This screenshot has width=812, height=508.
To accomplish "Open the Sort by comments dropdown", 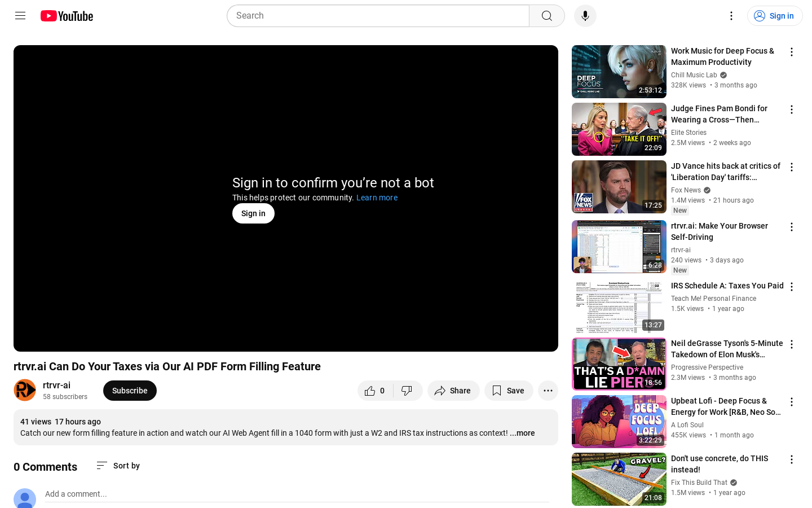I will [x=118, y=466].
